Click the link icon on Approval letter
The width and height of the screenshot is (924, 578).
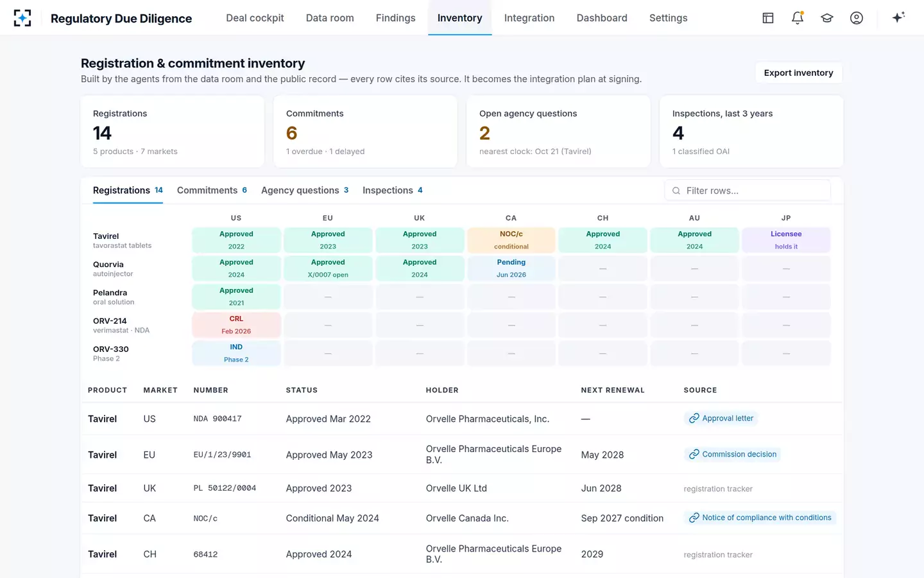click(x=694, y=418)
